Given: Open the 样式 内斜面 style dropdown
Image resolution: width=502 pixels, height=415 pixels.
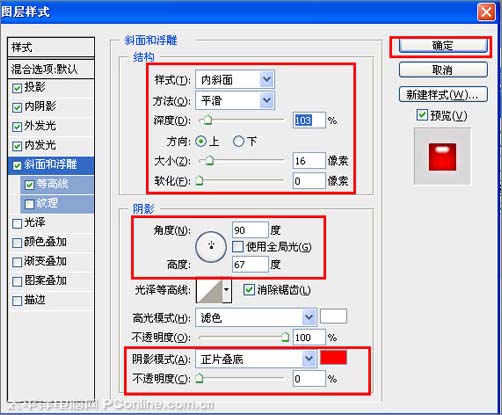Looking at the screenshot, I should tap(235, 79).
